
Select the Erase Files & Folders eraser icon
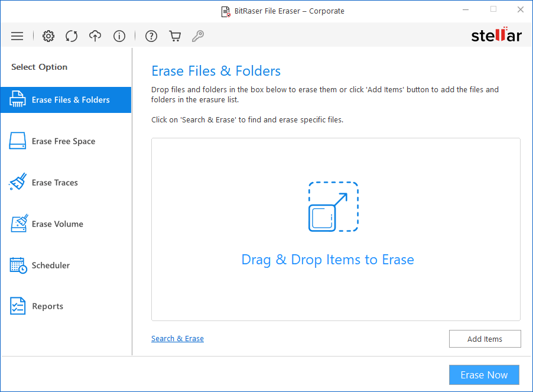point(17,99)
